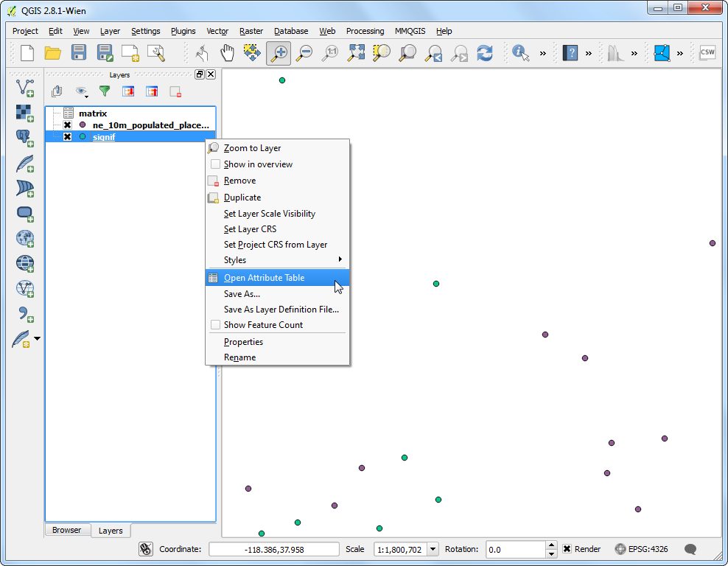Viewport: 728px width, 566px height.
Task: Select the Identify Features tool
Action: (x=520, y=53)
